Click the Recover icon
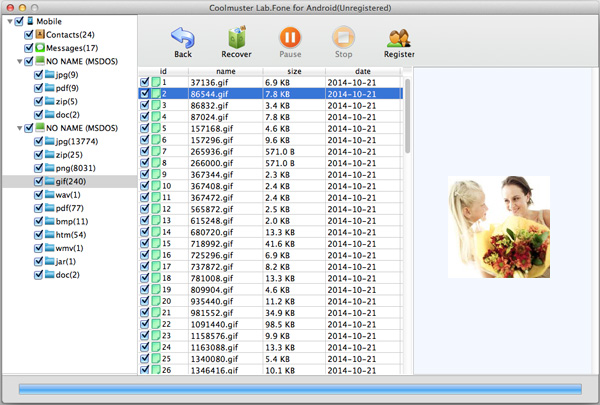The height and width of the screenshot is (405, 600). [x=236, y=38]
